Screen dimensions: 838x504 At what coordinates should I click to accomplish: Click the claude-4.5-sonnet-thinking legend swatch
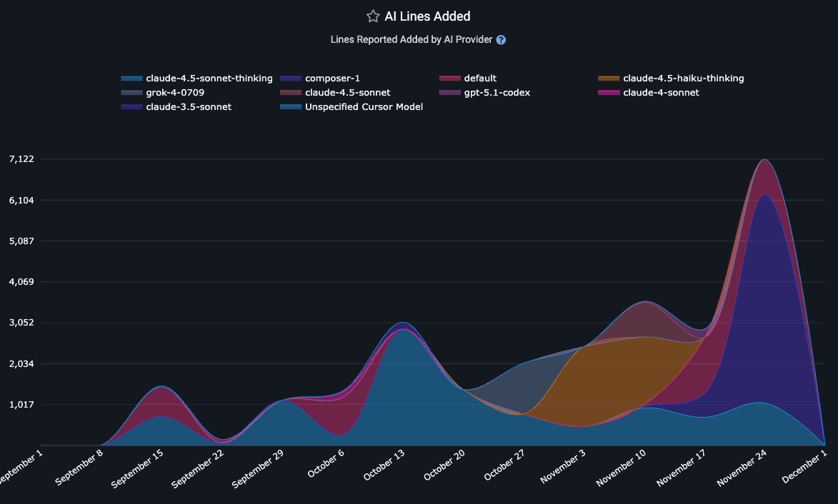point(131,79)
